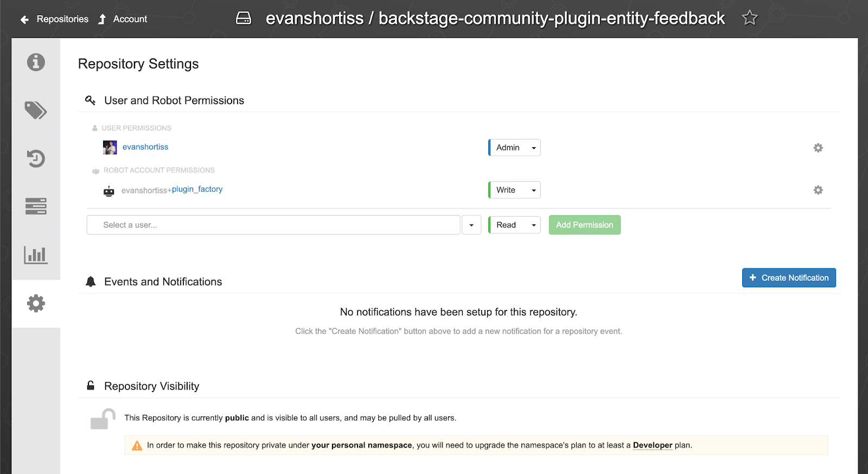Go back to Repositories
Image resolution: width=868 pixels, height=474 pixels.
click(x=62, y=19)
